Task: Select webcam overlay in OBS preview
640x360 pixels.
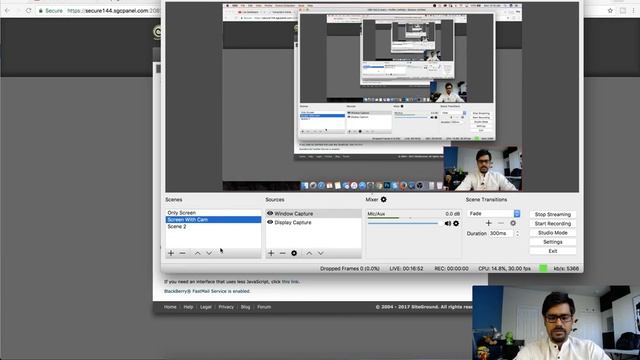Action: click(x=482, y=169)
